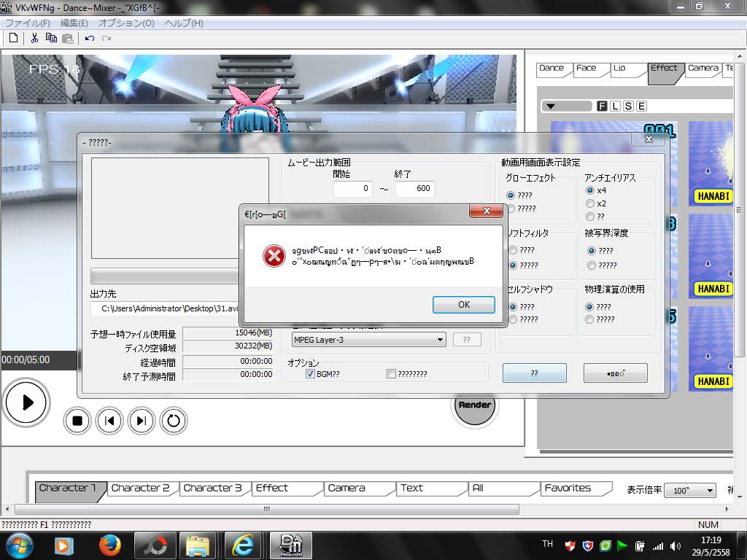Open the オプション(O) menu
This screenshot has width=747, height=560.
coord(126,23)
